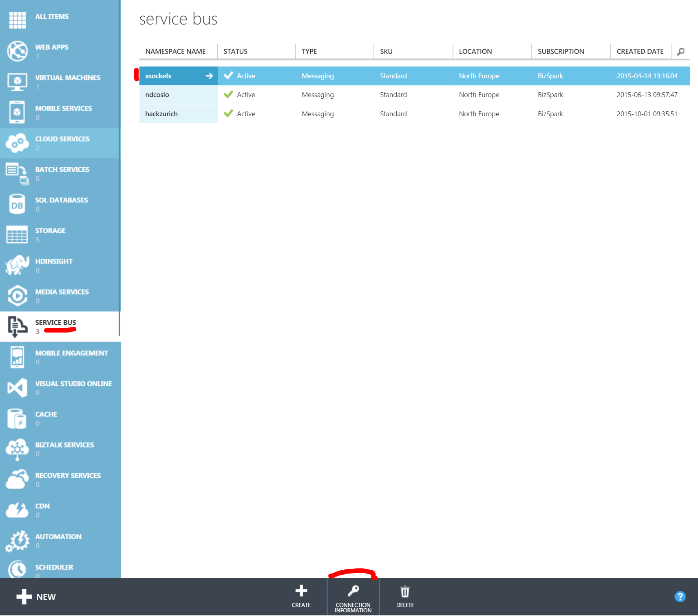Click the Create plus icon in bottom bar
Screen dimensions: 698x616
(x=301, y=591)
